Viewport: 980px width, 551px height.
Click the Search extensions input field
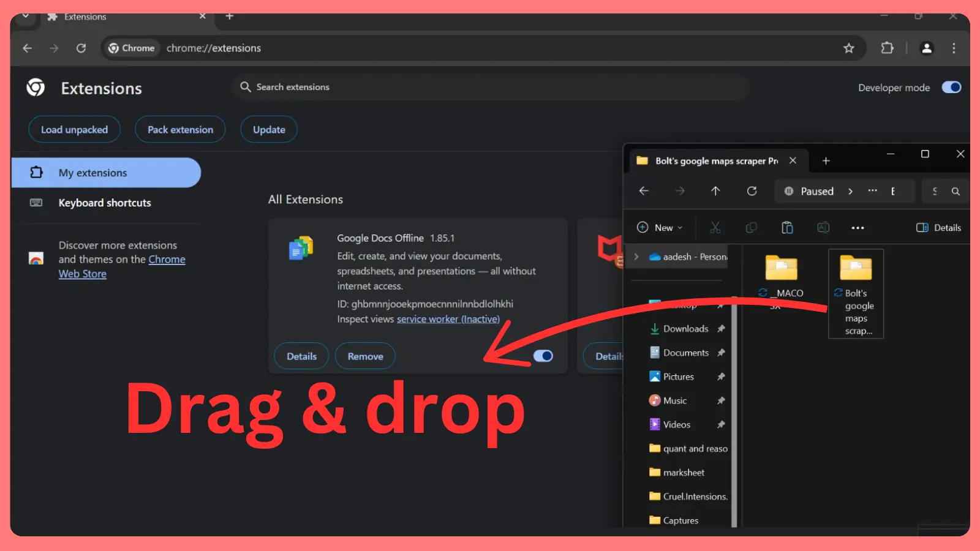point(490,87)
